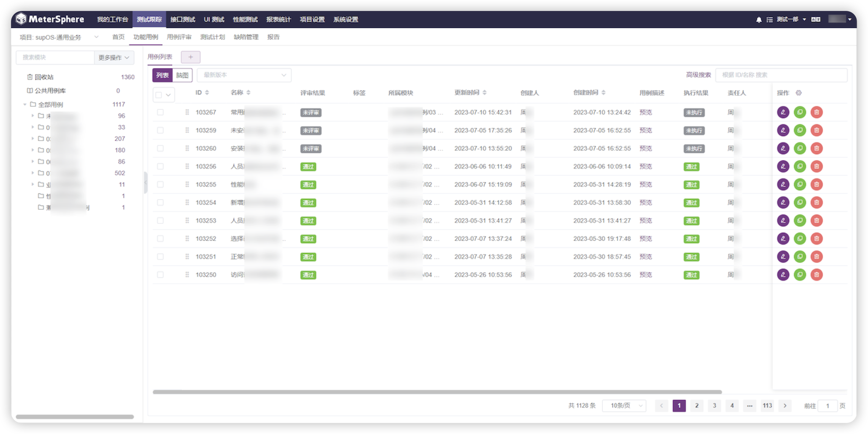
Task: Copy test case 103251
Action: (800, 257)
